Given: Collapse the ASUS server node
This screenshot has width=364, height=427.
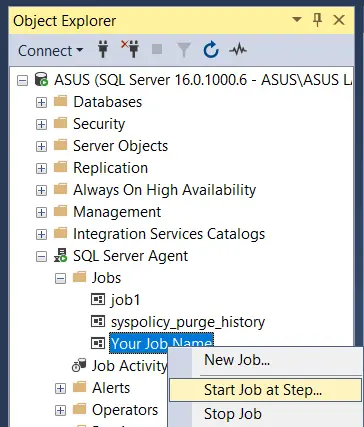Looking at the screenshot, I should 22,80.
